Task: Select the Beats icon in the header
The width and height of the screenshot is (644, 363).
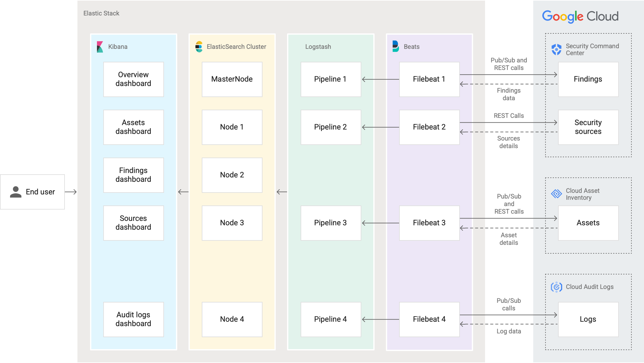Action: pyautogui.click(x=395, y=47)
